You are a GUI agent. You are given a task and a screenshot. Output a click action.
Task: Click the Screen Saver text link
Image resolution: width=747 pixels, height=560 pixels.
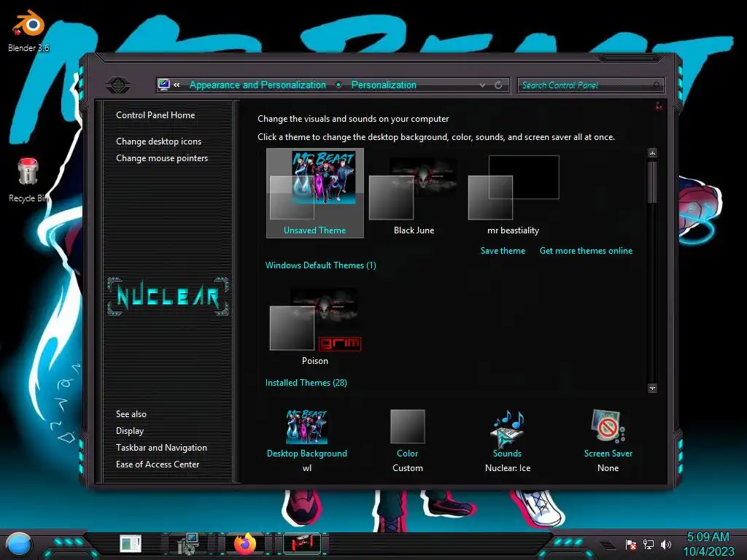pos(608,454)
